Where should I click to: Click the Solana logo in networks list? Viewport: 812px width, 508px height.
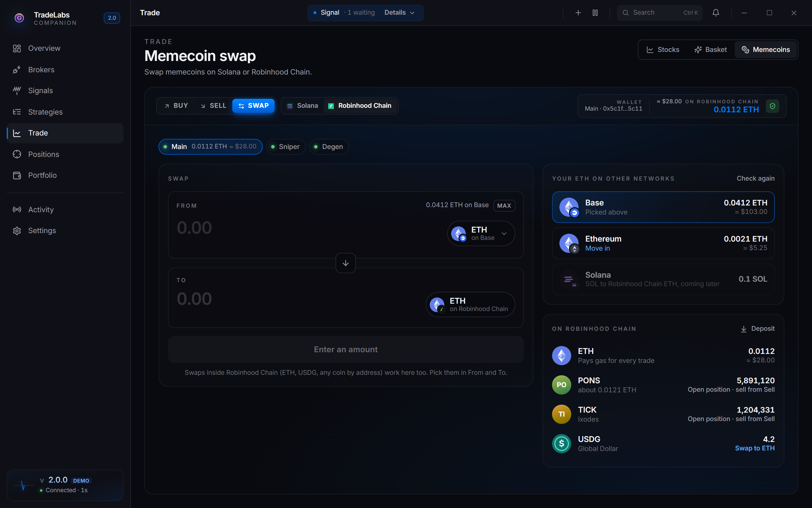tap(569, 279)
